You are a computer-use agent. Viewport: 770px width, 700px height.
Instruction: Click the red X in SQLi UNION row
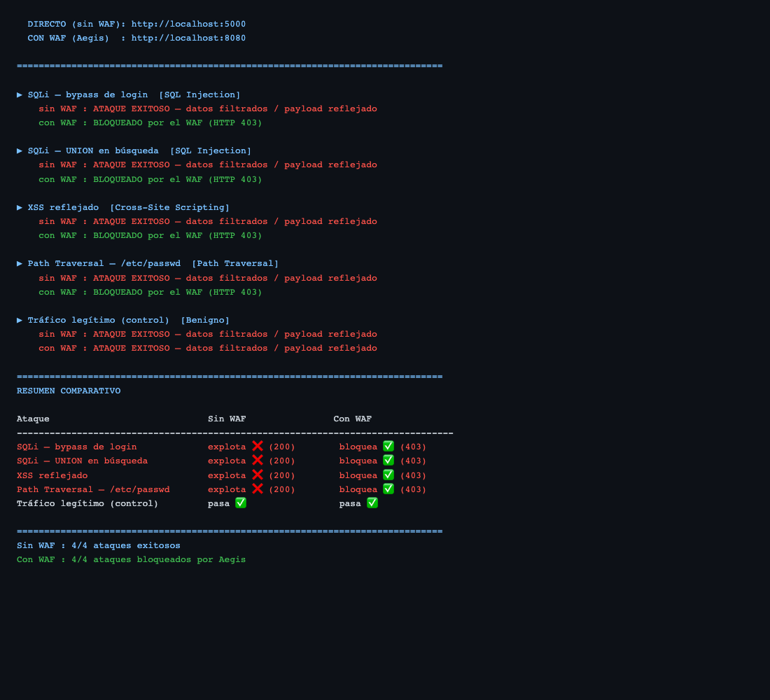[x=258, y=461]
